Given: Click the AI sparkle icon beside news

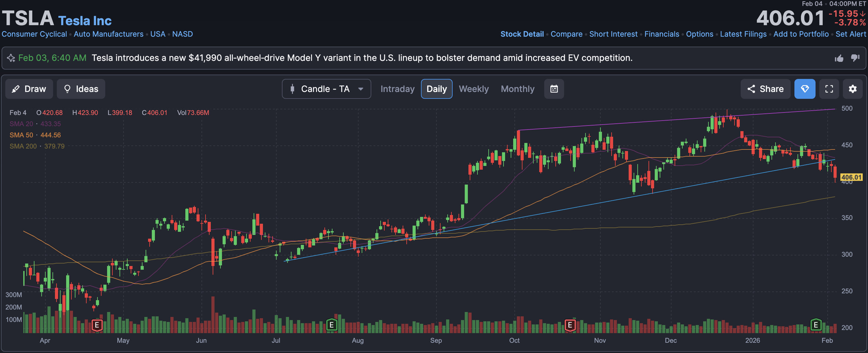Looking at the screenshot, I should (x=11, y=58).
